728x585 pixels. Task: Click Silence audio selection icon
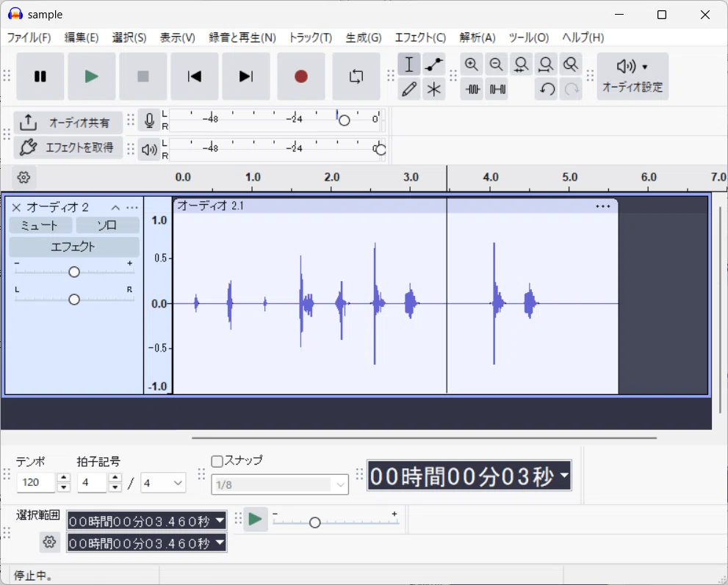coord(497,89)
